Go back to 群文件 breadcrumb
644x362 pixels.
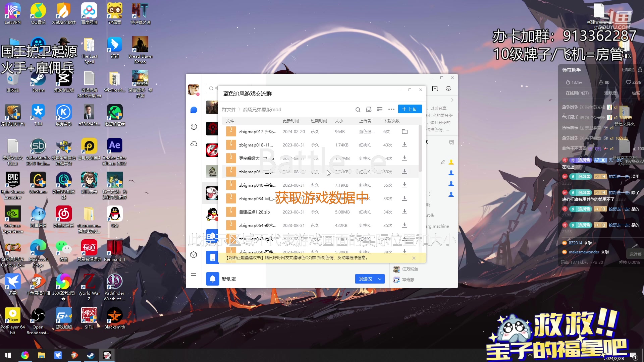click(229, 110)
